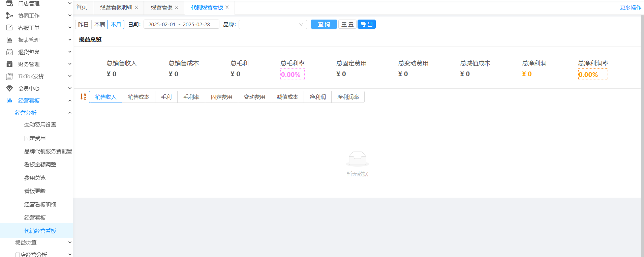Select the 昨日 date range option
Viewport: 644px width, 257px height.
point(83,24)
